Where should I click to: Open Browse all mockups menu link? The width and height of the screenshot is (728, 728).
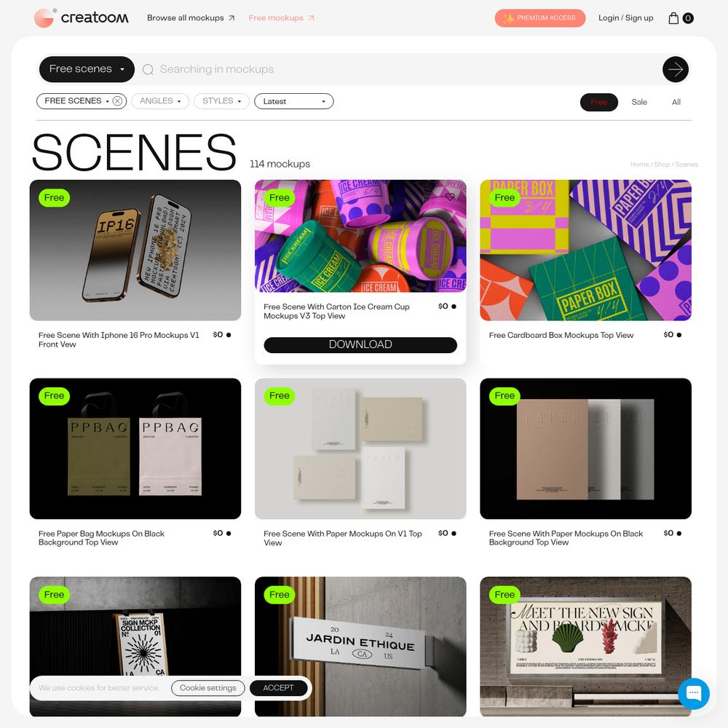click(x=191, y=18)
